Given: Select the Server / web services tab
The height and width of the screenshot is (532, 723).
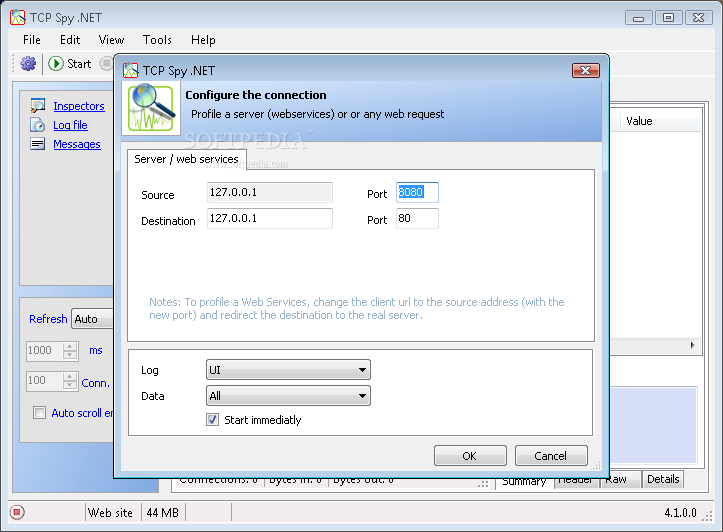Looking at the screenshot, I should (x=186, y=159).
